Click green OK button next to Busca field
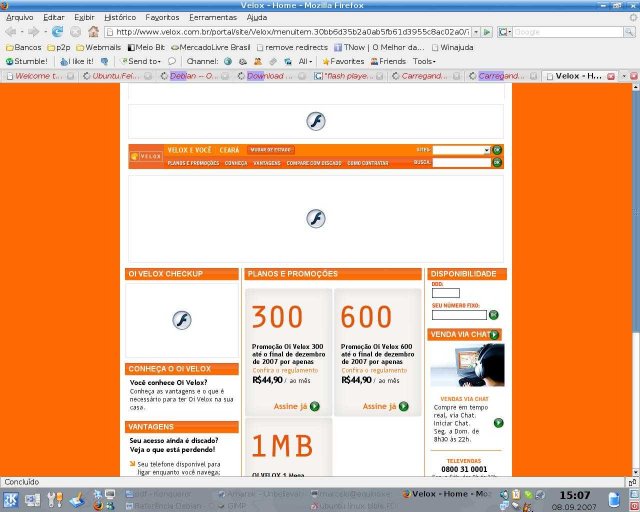This screenshot has width=640, height=512. pyautogui.click(x=497, y=162)
